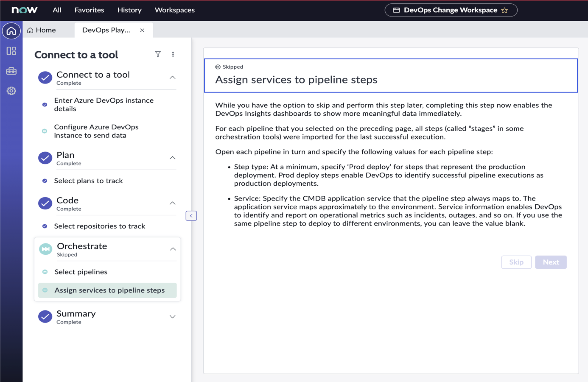Click the workspace window icon beside DevOps Change
This screenshot has width=588, height=382.
click(x=396, y=10)
